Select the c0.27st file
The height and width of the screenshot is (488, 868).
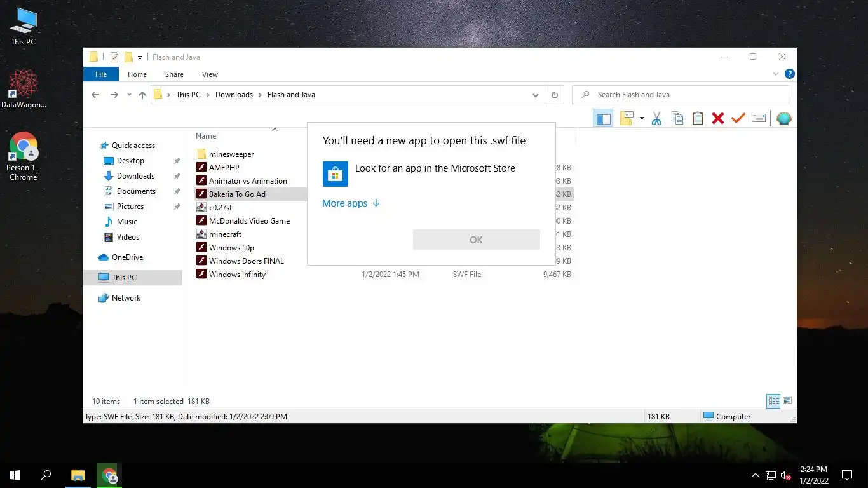pyautogui.click(x=220, y=208)
